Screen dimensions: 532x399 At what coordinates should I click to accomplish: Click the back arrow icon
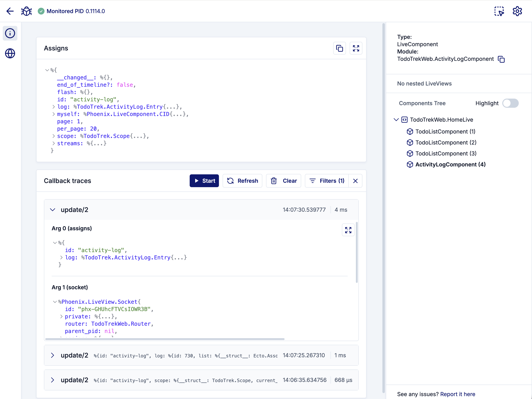click(x=10, y=11)
